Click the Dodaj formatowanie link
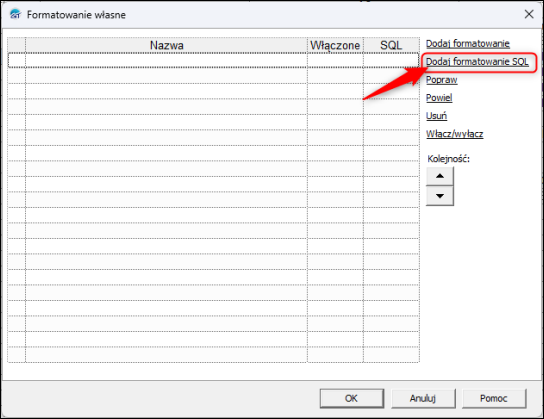Screen dimensions: 544x419 pyautogui.click(x=467, y=44)
